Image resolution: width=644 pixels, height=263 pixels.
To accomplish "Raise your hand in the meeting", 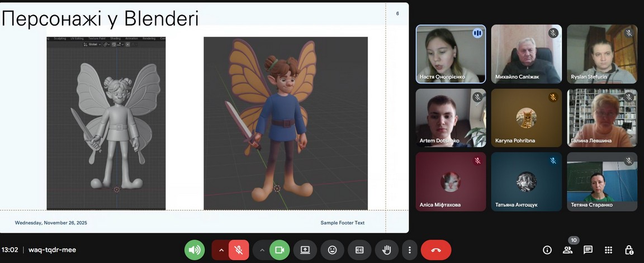I will [x=386, y=250].
